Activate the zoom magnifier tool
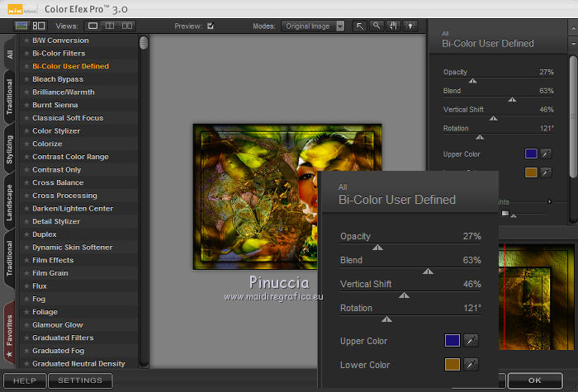 376,26
